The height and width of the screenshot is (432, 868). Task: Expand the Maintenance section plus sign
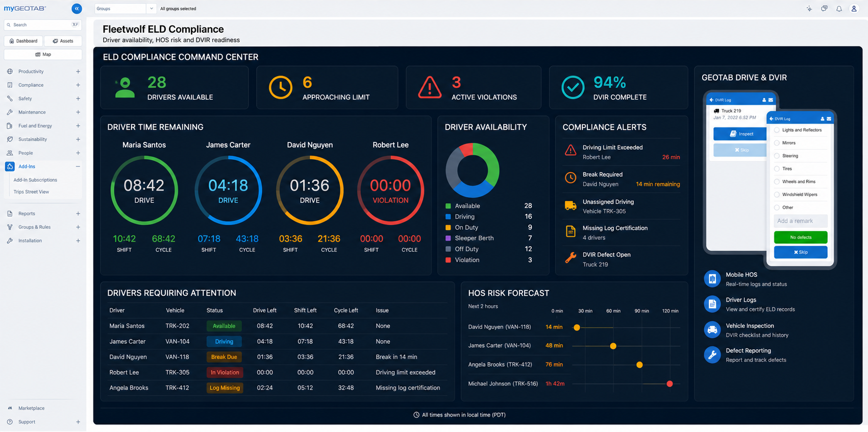[x=78, y=112]
